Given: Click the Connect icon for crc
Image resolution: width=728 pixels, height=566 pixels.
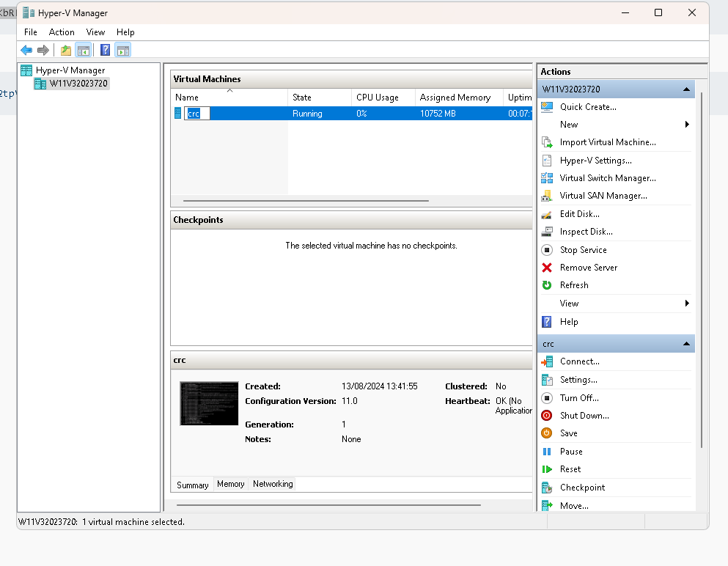Looking at the screenshot, I should pos(547,361).
